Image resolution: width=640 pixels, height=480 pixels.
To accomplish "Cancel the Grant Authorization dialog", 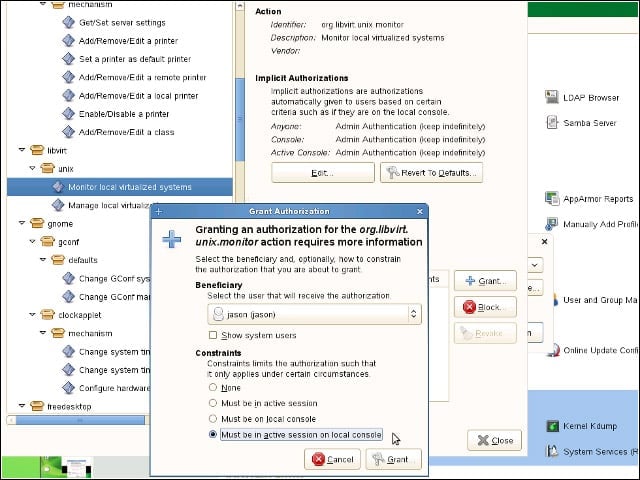I will (332, 459).
